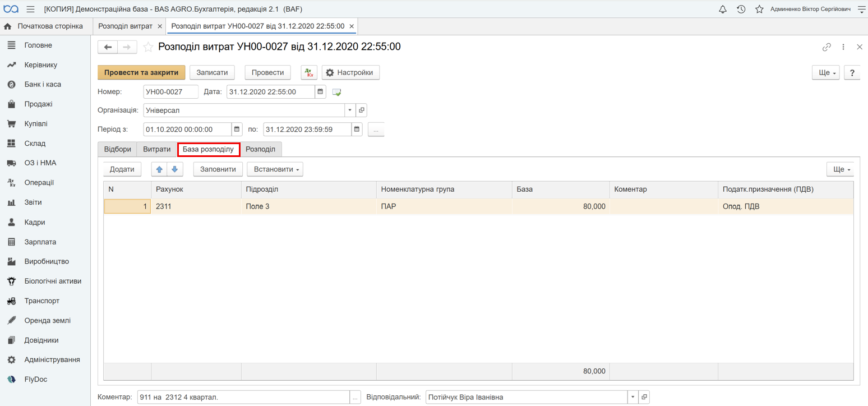Expand the Відповідальний dropdown arrow

click(632, 397)
